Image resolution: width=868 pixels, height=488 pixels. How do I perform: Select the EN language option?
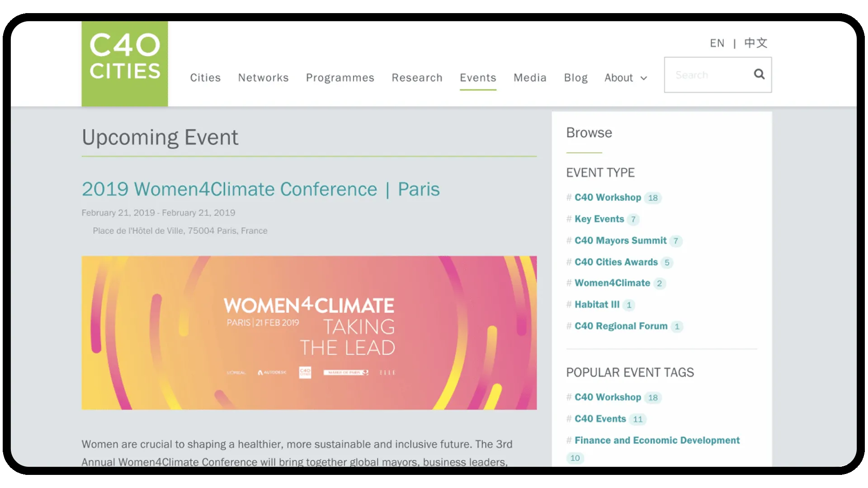coord(717,43)
